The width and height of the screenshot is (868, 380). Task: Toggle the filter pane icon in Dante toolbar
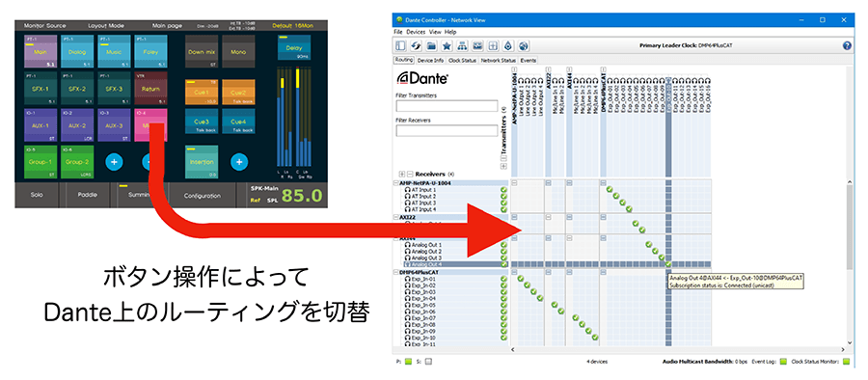(x=400, y=46)
